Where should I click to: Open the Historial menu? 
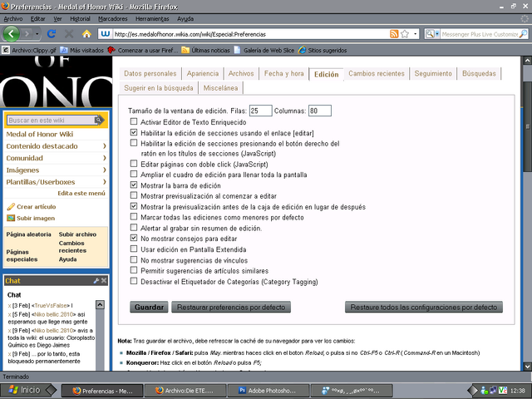80,18
